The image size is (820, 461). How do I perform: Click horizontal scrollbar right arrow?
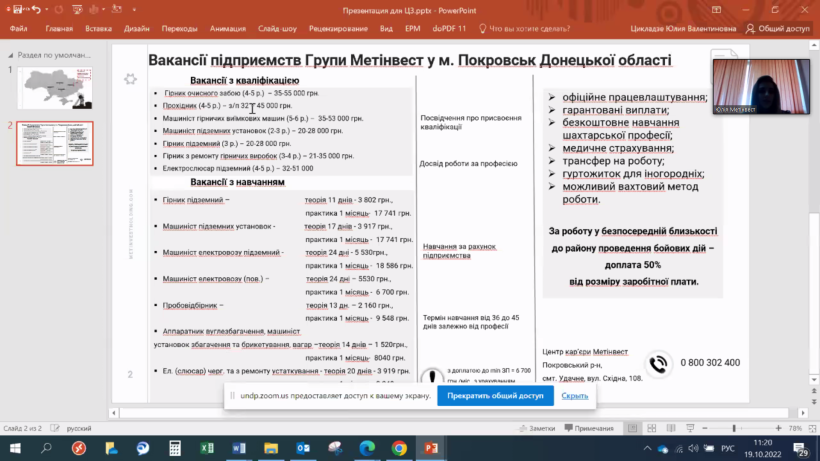[x=803, y=413]
